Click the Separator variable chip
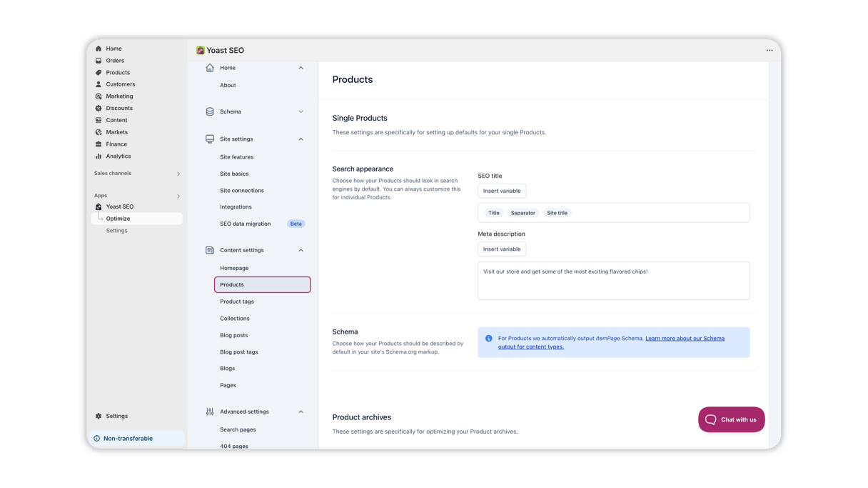This screenshot has width=868, height=488. (523, 213)
